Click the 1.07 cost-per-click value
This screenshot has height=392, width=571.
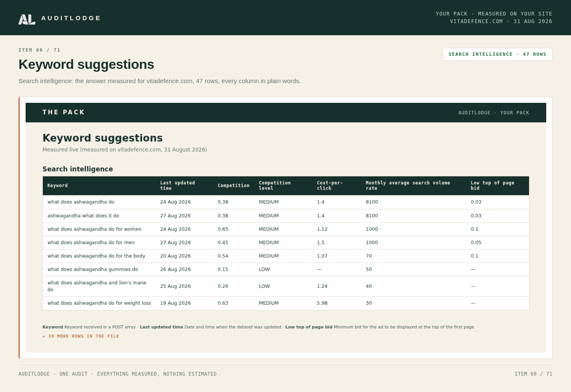point(322,256)
